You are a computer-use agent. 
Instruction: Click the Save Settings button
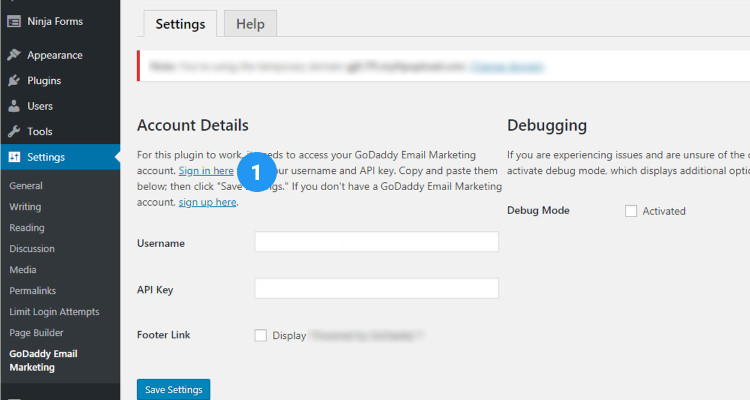174,389
